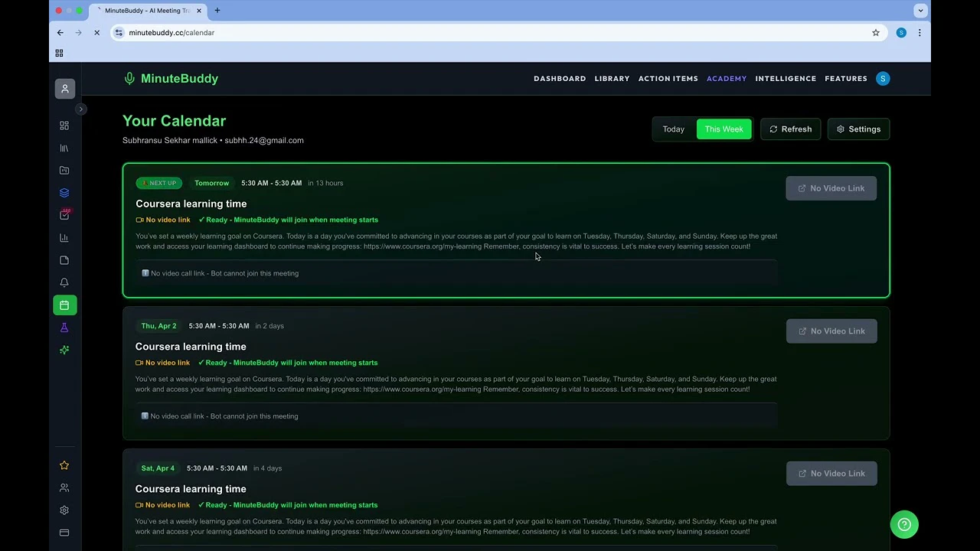Click the Tomorrow date badge

tap(212, 183)
